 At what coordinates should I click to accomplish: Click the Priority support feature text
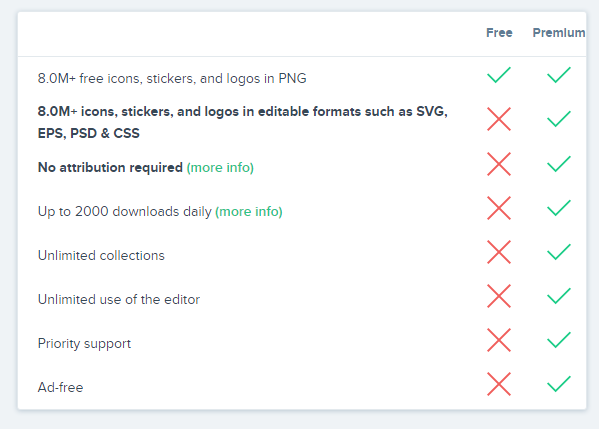pyautogui.click(x=84, y=343)
